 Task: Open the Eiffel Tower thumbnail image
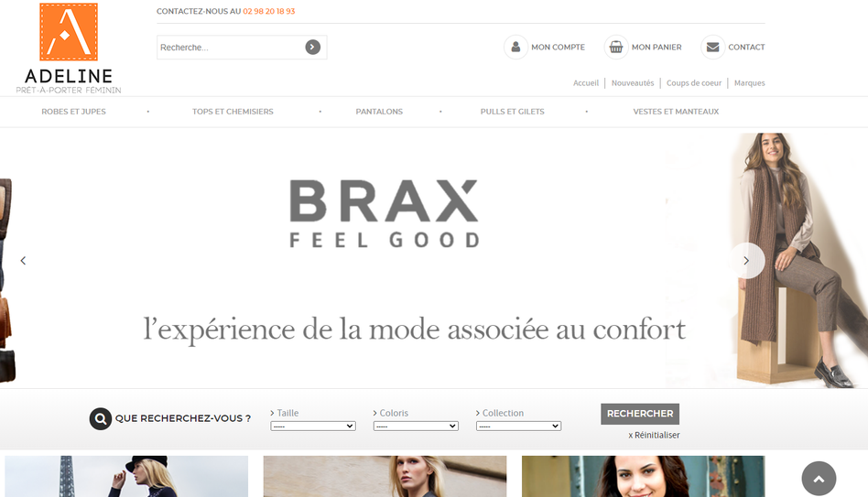126,477
